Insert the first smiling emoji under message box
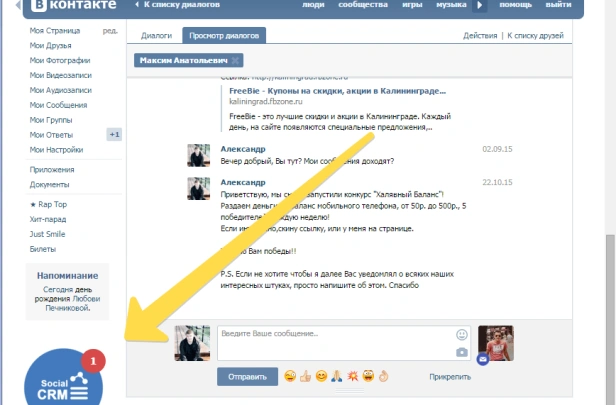Viewport: 616px width, 405px height. point(290,377)
